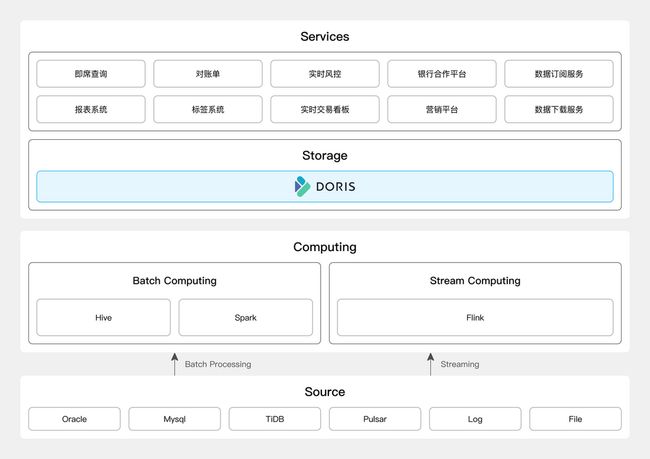Click the File source box
The height and width of the screenshot is (459, 650).
575,419
